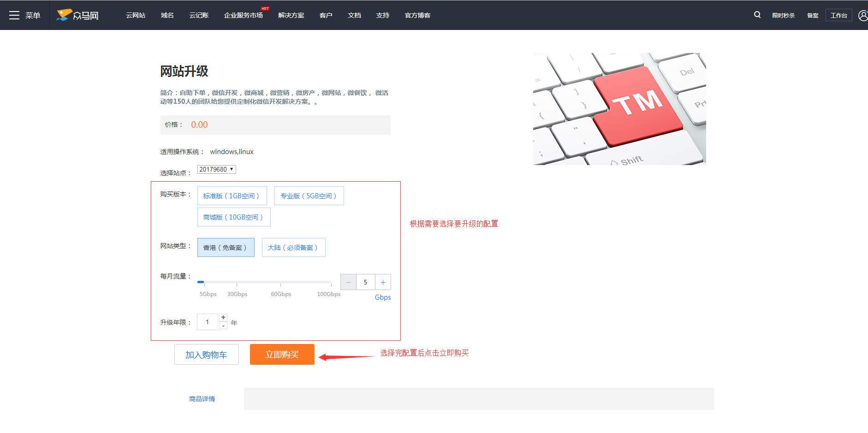This screenshot has height=433, width=868.
Task: Switch to the 商品详情 tab
Action: click(202, 399)
